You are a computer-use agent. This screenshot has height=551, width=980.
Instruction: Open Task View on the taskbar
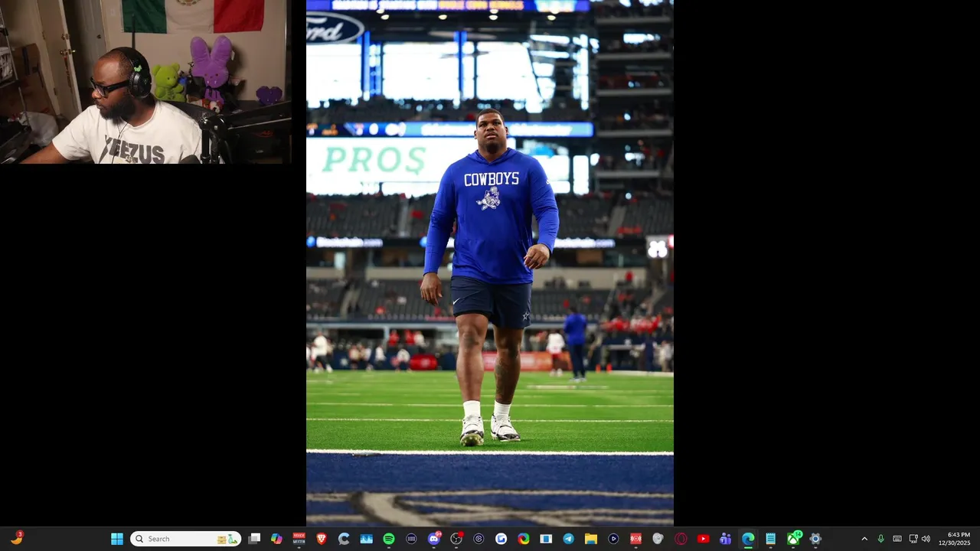254,539
